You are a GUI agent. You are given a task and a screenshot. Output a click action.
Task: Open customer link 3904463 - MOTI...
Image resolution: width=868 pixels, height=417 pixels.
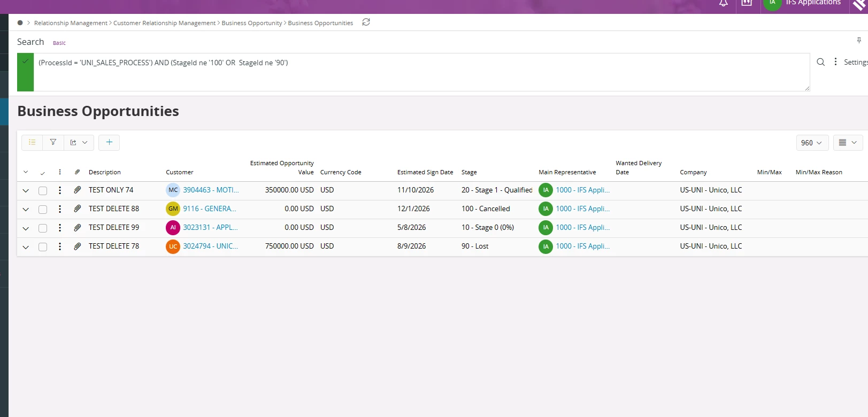[211, 190]
